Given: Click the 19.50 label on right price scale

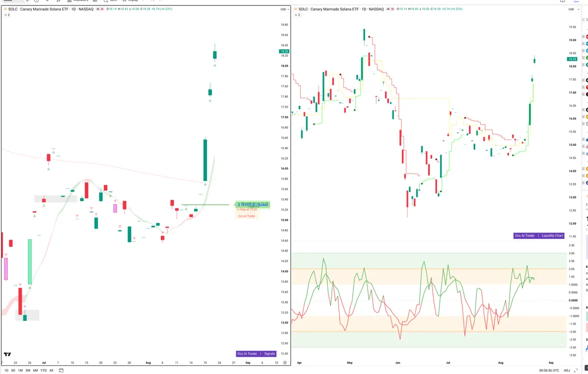Looking at the screenshot, I should [572, 27].
